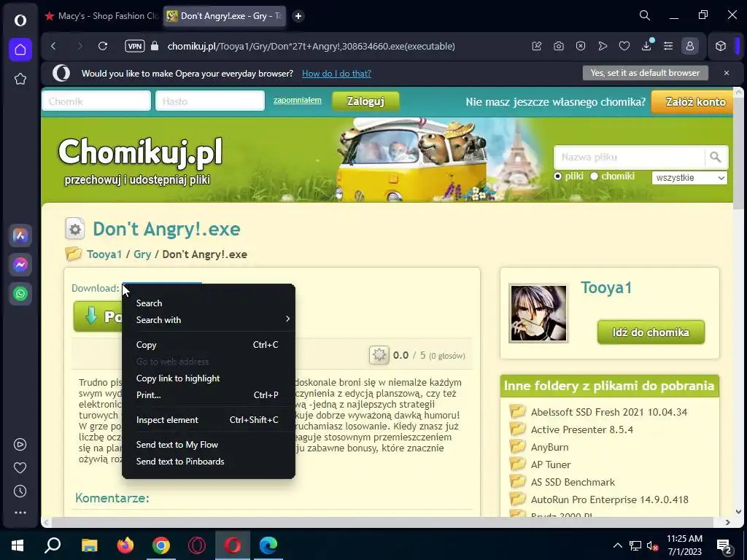The width and height of the screenshot is (747, 560).
Task: Choose Copy link to highlight
Action: pyautogui.click(x=209, y=378)
